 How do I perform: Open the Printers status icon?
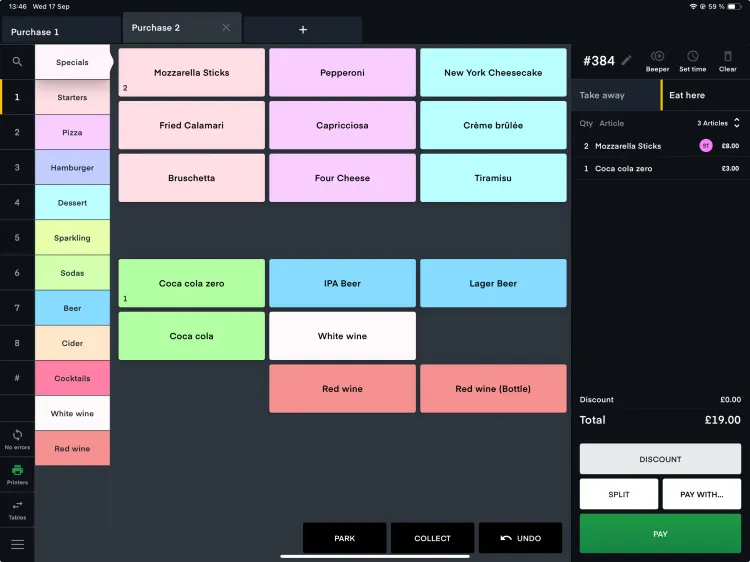(17, 474)
